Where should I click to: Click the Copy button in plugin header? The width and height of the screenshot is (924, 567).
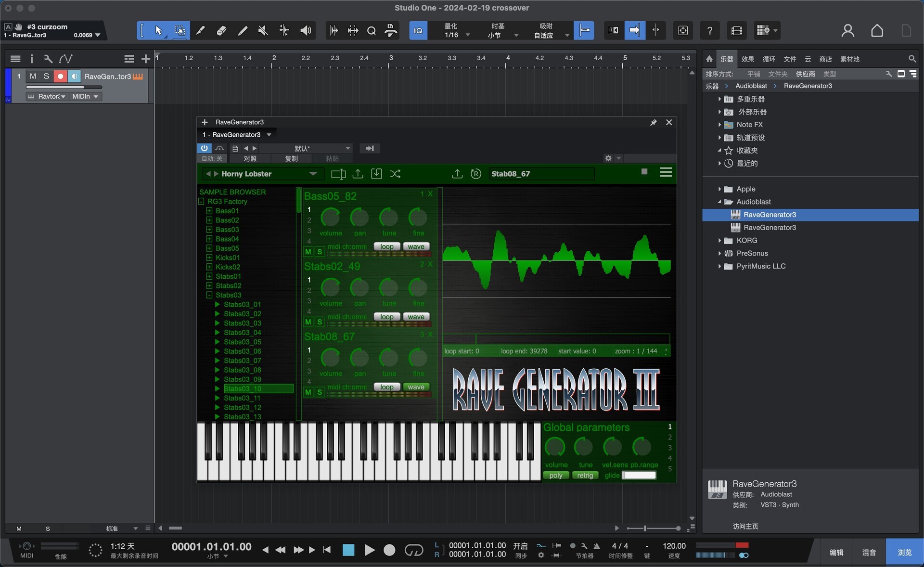292,158
